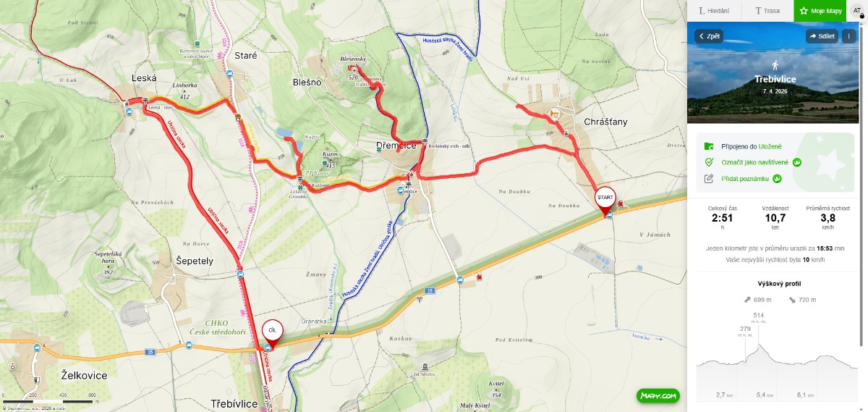This screenshot has width=868, height=412.
Task: Click the pencil note icon
Action: click(x=709, y=178)
